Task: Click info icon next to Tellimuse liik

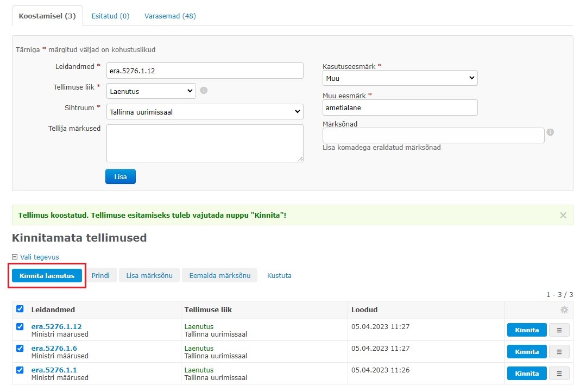Action: [204, 91]
